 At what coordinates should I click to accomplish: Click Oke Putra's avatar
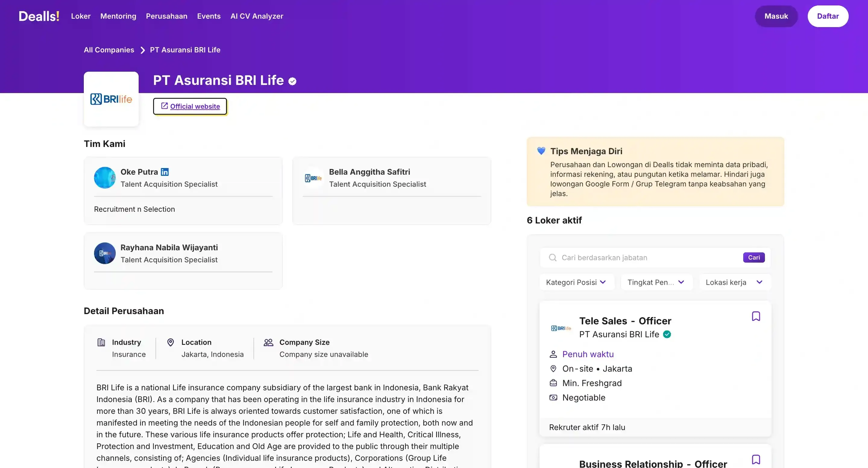click(x=105, y=178)
